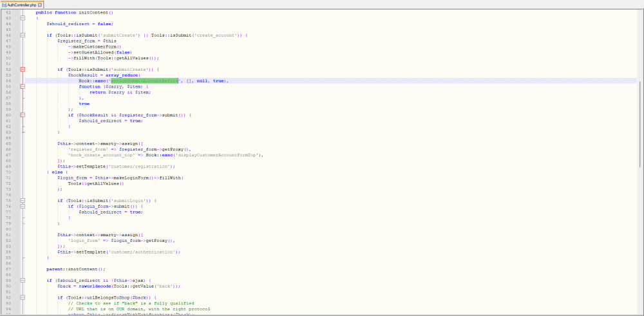Click line number 54 in the margin

click(x=8, y=80)
